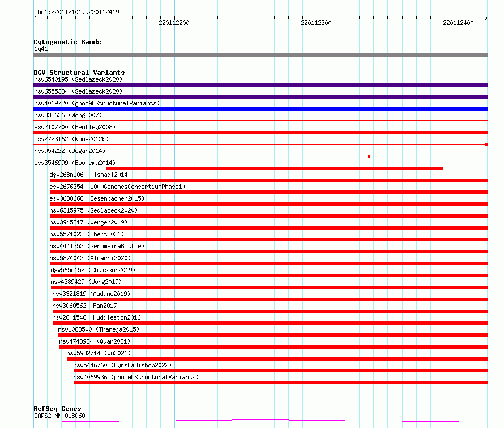Click nsv4389429 (Wong2019) label
Screen dimensions: 504x428
[86, 282]
